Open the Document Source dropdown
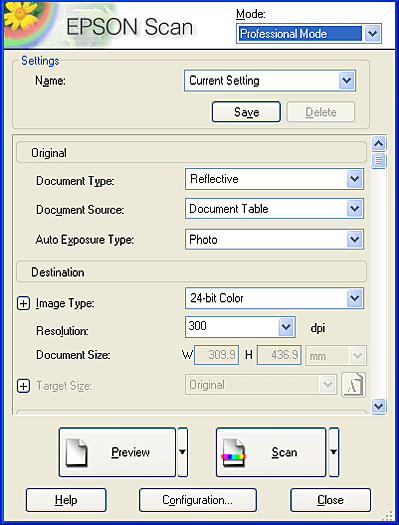This screenshot has height=525, width=399. 274,209
